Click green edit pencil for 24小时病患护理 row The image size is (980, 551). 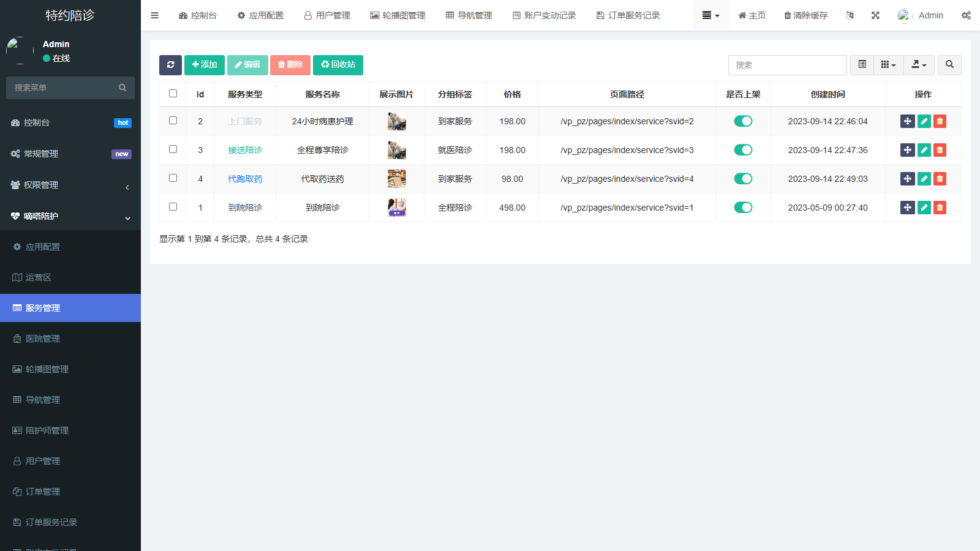point(924,121)
